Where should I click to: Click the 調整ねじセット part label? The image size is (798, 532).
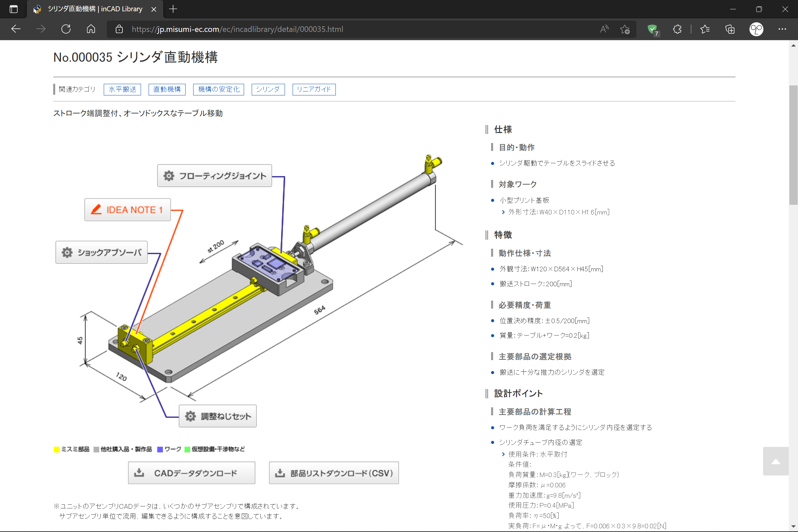click(218, 416)
